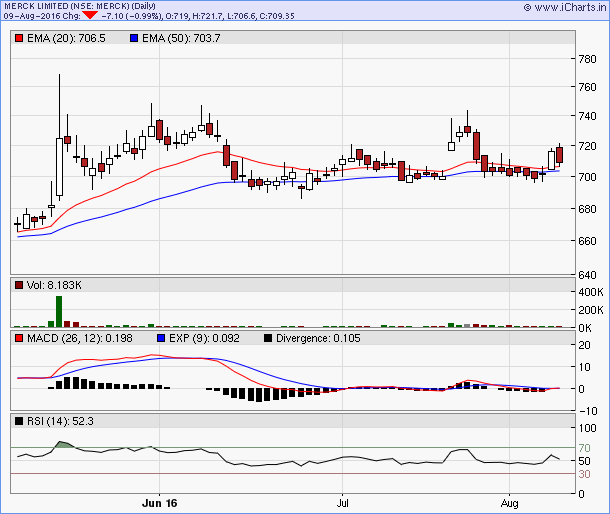Click the 740 price axis label
Image resolution: width=610 pixels, height=514 pixels.
coord(587,116)
